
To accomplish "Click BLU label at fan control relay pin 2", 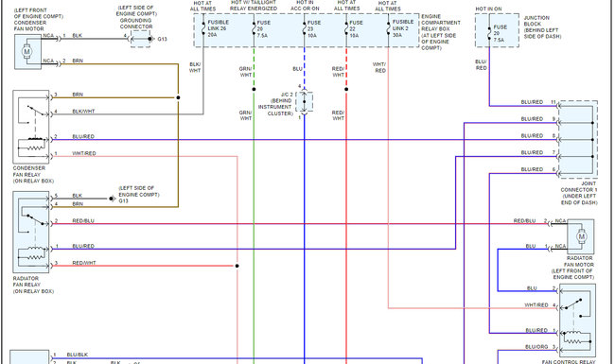I will (x=532, y=288).
